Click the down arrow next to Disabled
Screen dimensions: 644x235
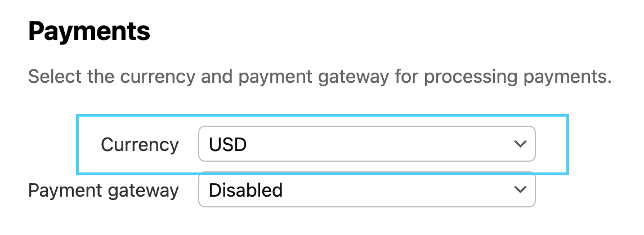coord(519,190)
